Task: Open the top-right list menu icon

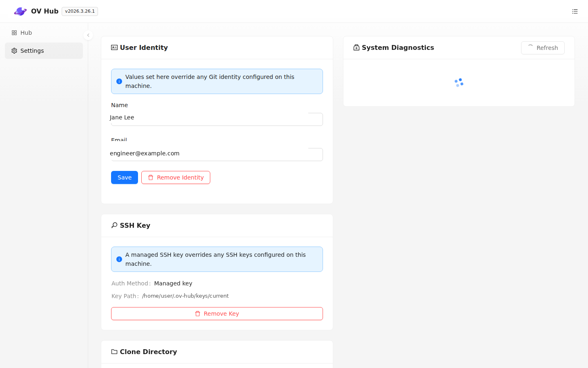Action: [575, 11]
